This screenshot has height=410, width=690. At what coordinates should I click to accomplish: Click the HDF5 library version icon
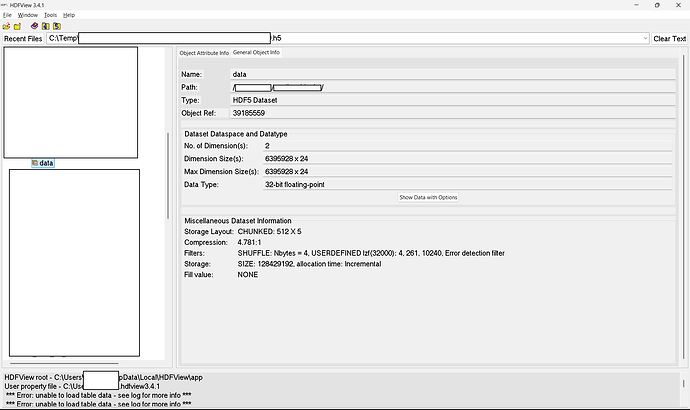coord(57,26)
